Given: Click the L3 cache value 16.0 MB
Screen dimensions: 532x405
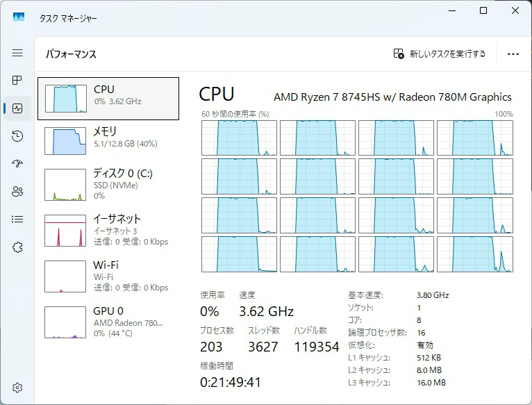Looking at the screenshot, I should (x=431, y=383).
